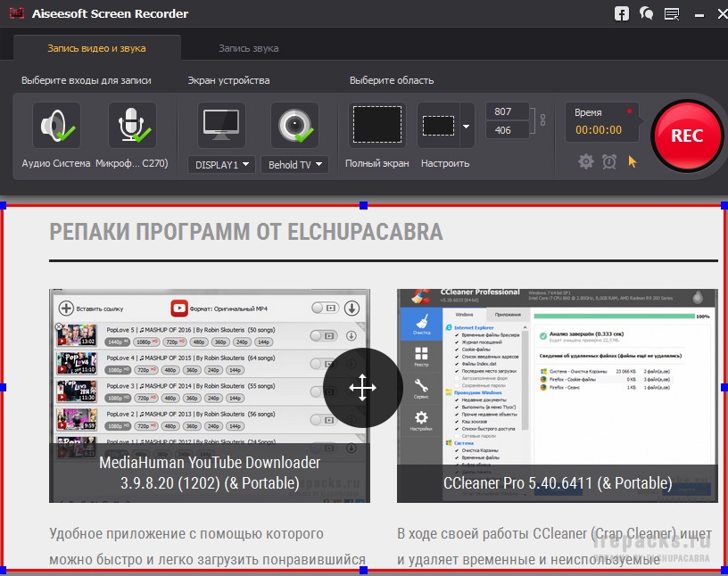The width and height of the screenshot is (728, 576).
Task: Switch to Запись видео и звука tab
Action: [x=96, y=48]
